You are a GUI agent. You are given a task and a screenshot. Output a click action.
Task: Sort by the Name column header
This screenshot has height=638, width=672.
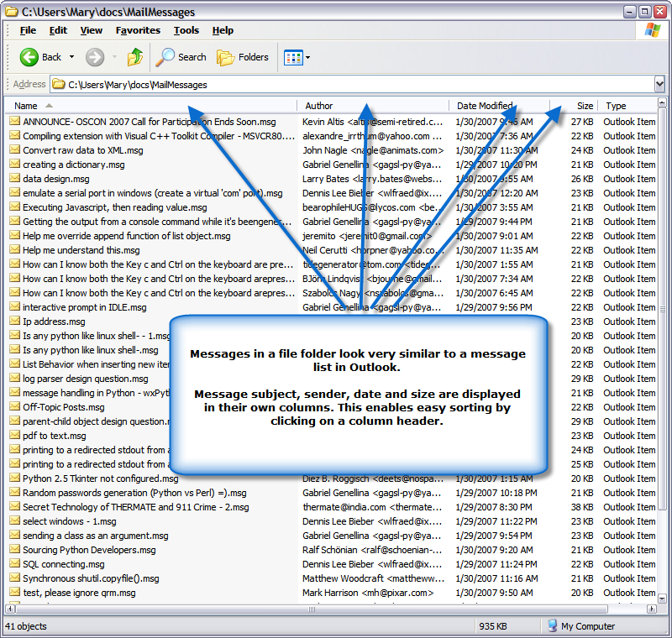151,106
